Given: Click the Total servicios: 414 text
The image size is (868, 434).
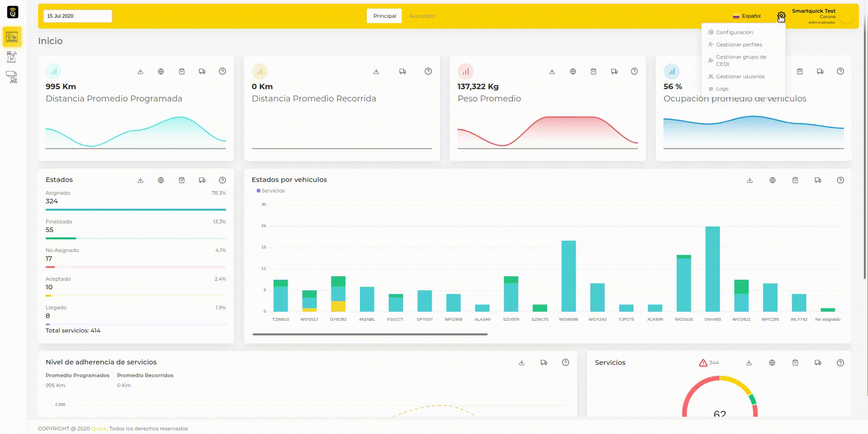Looking at the screenshot, I should pyautogui.click(x=73, y=331).
